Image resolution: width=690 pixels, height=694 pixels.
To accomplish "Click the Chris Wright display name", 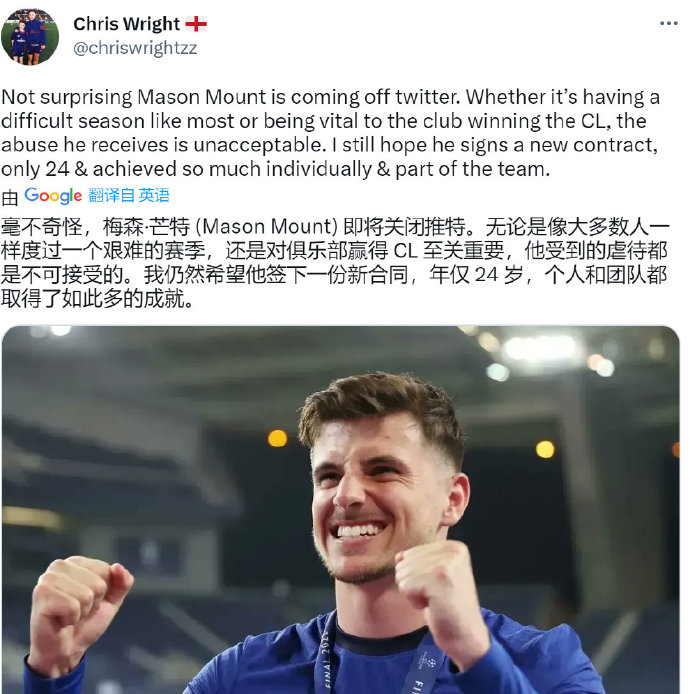I will pyautogui.click(x=127, y=24).
